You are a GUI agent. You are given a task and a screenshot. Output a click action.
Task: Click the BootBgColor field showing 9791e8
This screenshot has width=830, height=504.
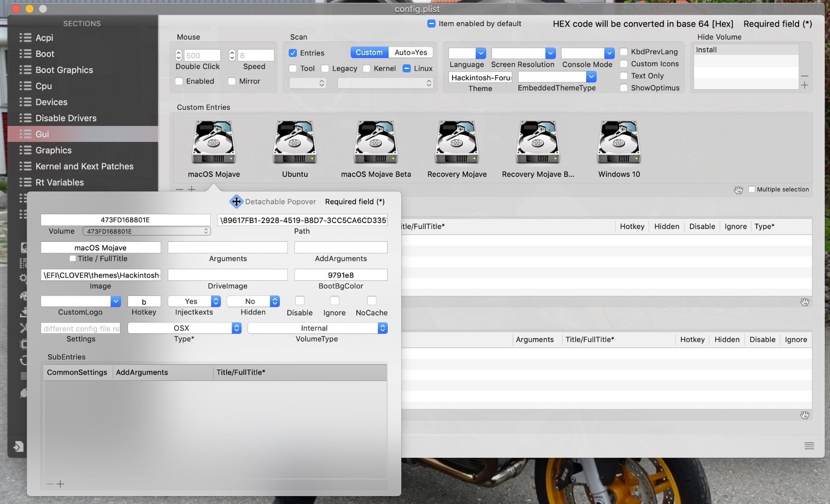pyautogui.click(x=341, y=275)
